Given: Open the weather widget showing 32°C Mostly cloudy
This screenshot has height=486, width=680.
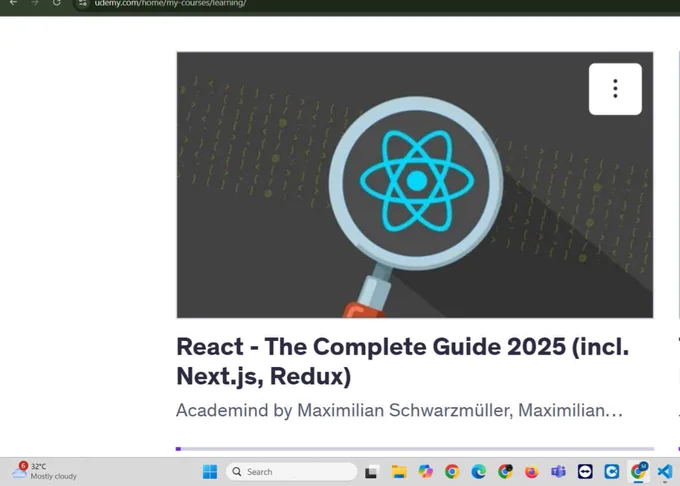Looking at the screenshot, I should 44,471.
